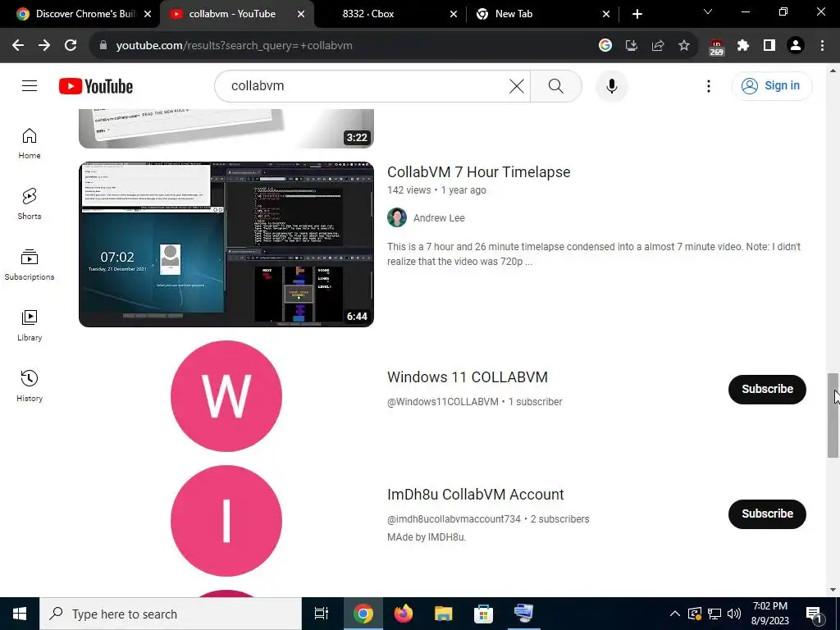Click the install app icon in address bar
Viewport: 840px width, 630px height.
[x=631, y=46]
